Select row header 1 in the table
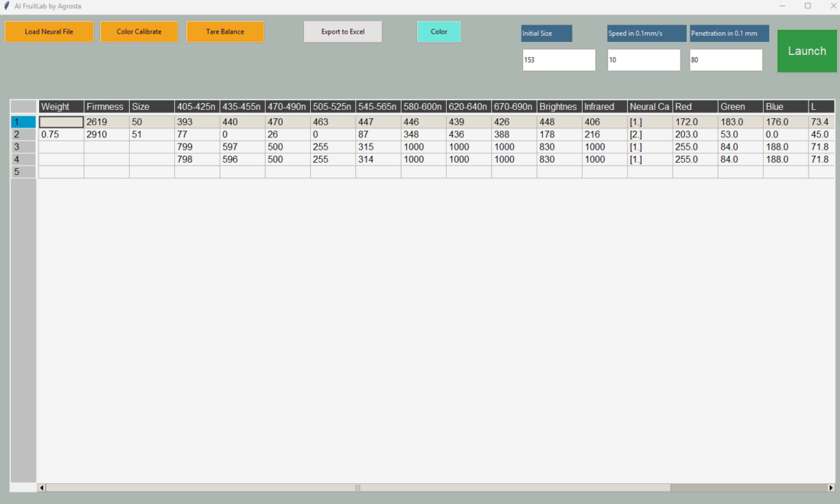Screen dimensions: 840x504 23,122
